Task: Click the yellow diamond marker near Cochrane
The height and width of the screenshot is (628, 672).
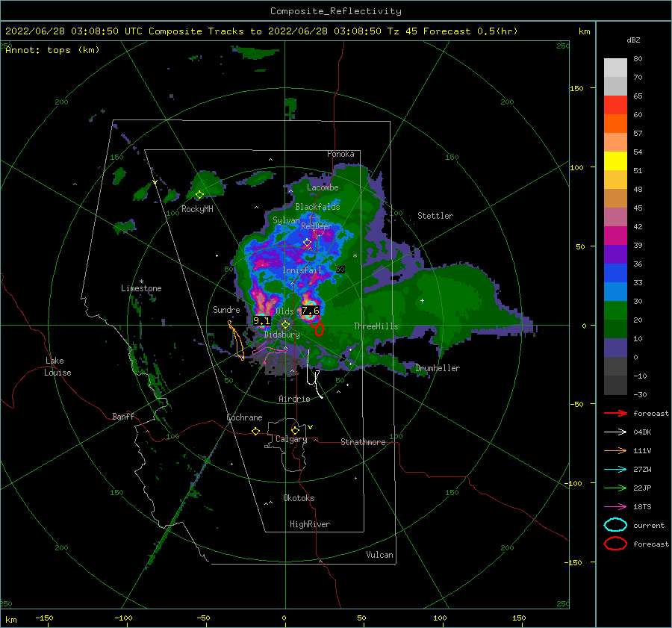Action: tap(255, 431)
